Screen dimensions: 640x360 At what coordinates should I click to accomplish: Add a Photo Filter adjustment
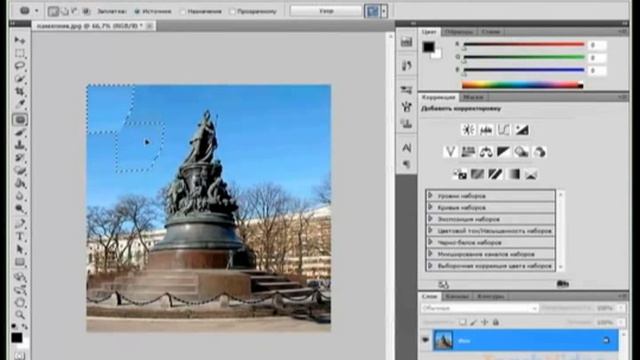coord(522,152)
